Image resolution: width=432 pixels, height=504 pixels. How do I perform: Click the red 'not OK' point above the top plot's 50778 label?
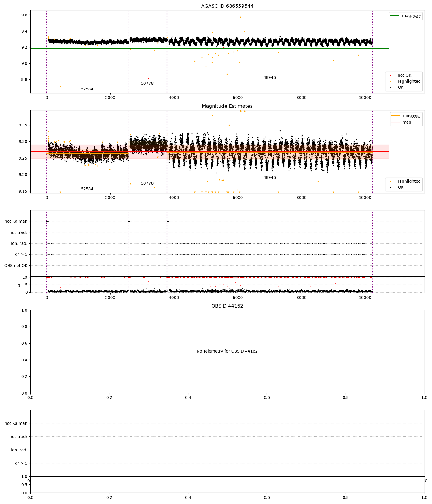coord(148,78)
